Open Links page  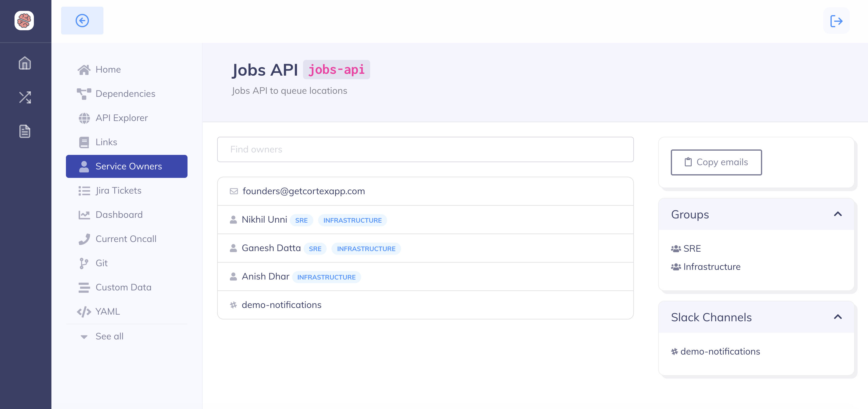pyautogui.click(x=127, y=142)
